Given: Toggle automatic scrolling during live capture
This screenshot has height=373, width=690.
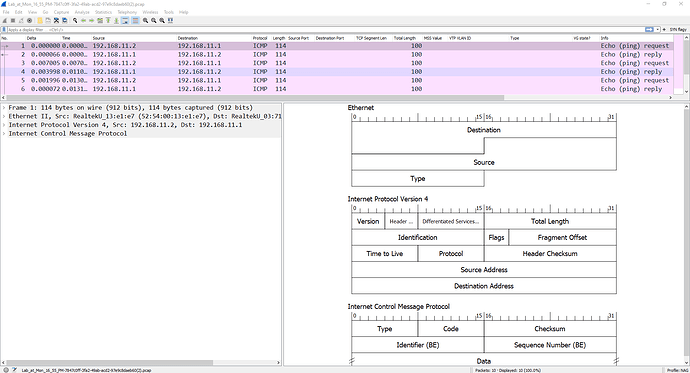Looking at the screenshot, I should (125, 20).
